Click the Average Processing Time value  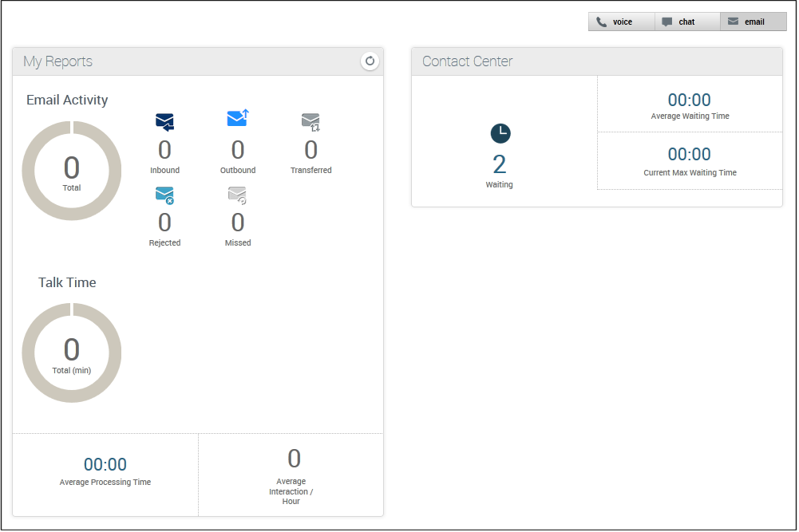pyautogui.click(x=105, y=464)
